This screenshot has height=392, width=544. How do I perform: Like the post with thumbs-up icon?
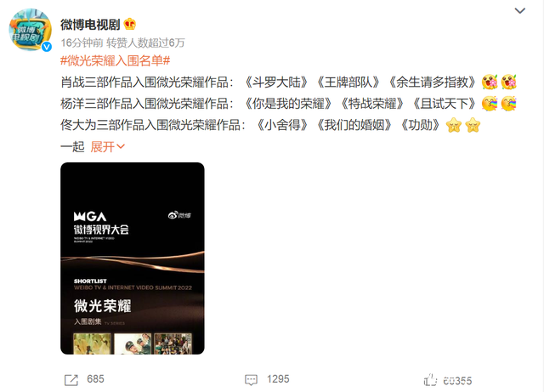(x=431, y=380)
